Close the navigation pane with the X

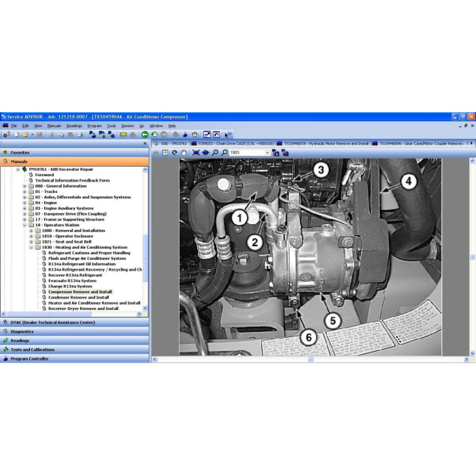[145, 143]
